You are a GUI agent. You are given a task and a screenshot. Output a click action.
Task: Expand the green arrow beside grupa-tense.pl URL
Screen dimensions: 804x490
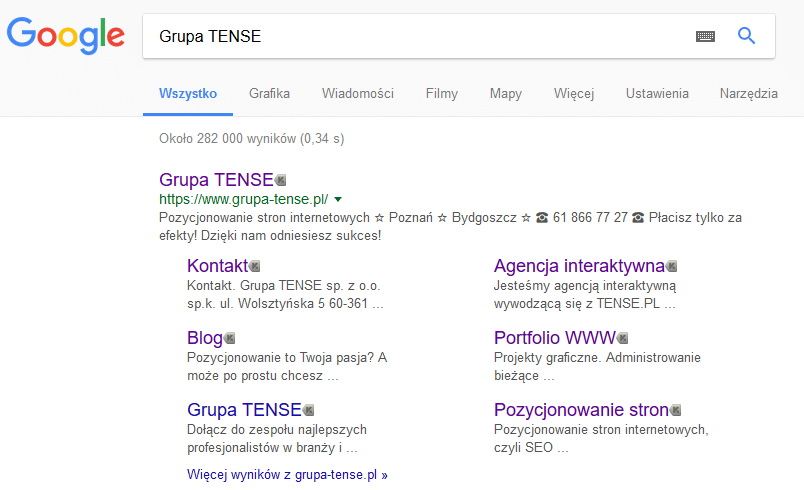pos(338,199)
